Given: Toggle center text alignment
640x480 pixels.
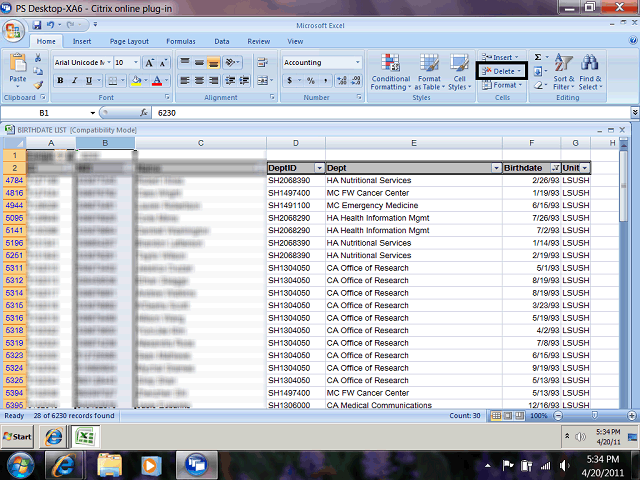Looking at the screenshot, I should coord(199,80).
